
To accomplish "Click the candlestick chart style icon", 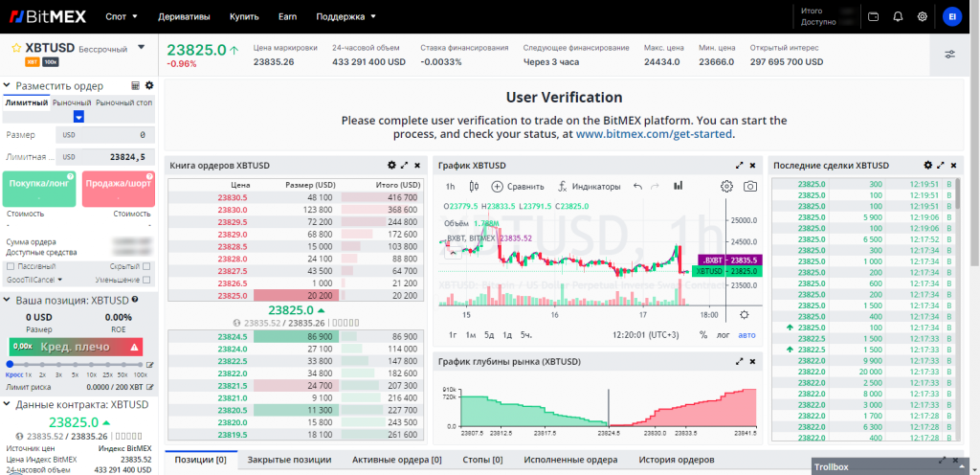I will point(679,186).
